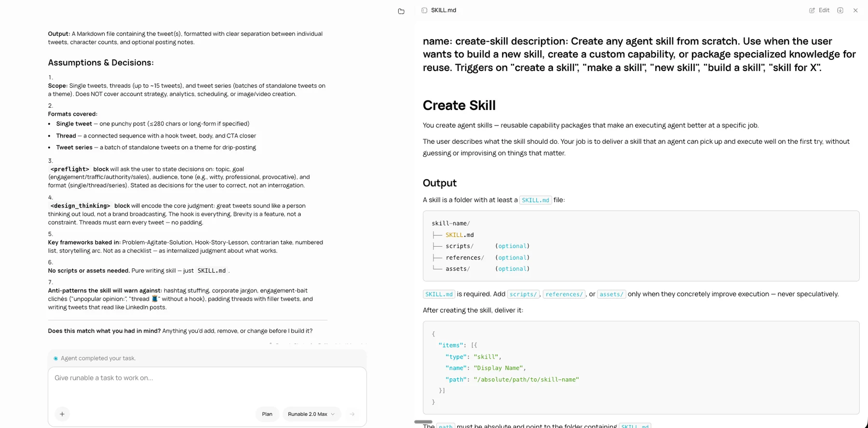This screenshot has height=428, width=868.
Task: Click the file icon on the SKILL.md tab
Action: coord(424,10)
